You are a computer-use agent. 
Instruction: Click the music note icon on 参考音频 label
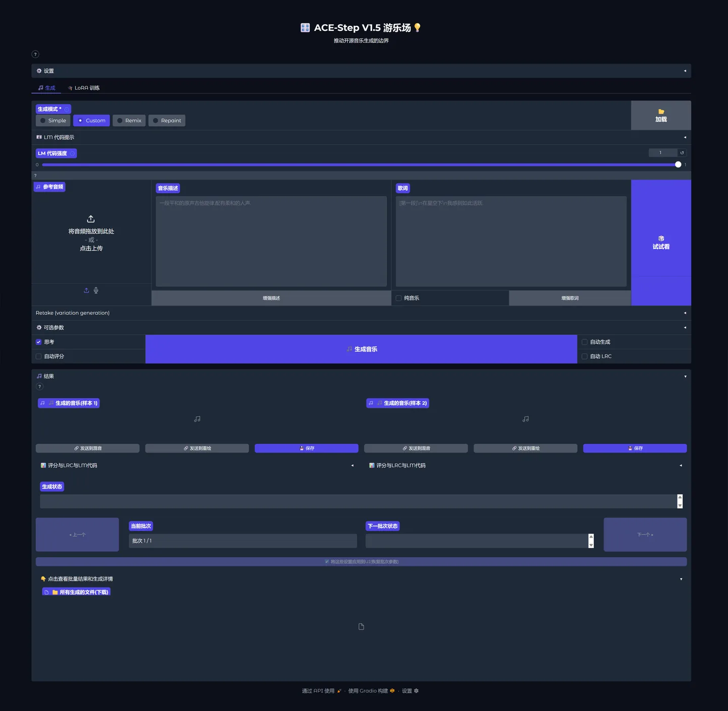pyautogui.click(x=38, y=187)
